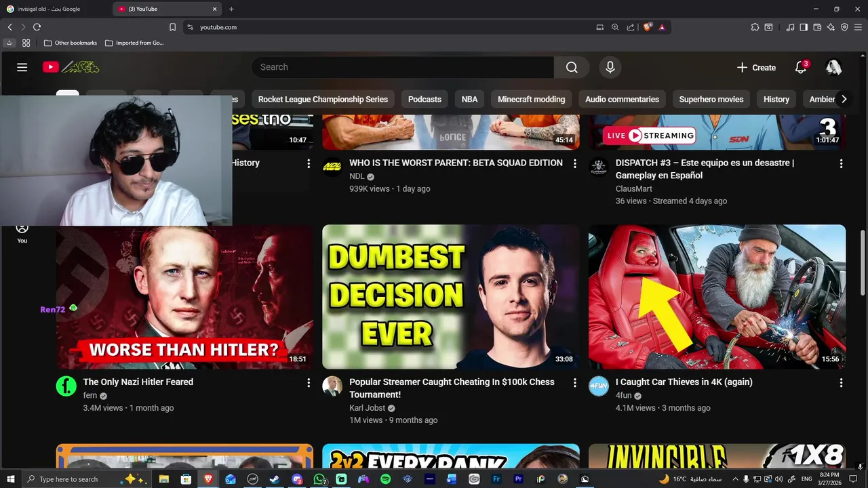Open options for Worst Parent Beta Squad video
Image resolution: width=868 pixels, height=488 pixels.
coord(574,163)
